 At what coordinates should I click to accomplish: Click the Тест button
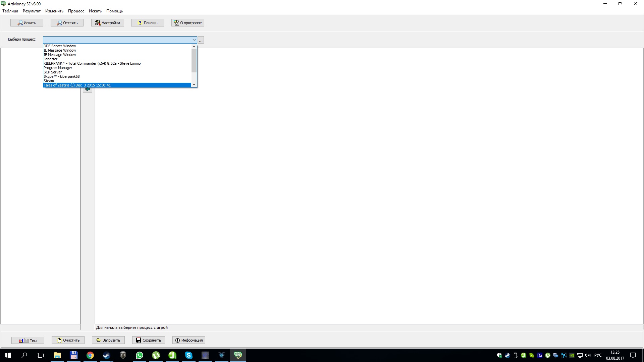click(x=28, y=340)
